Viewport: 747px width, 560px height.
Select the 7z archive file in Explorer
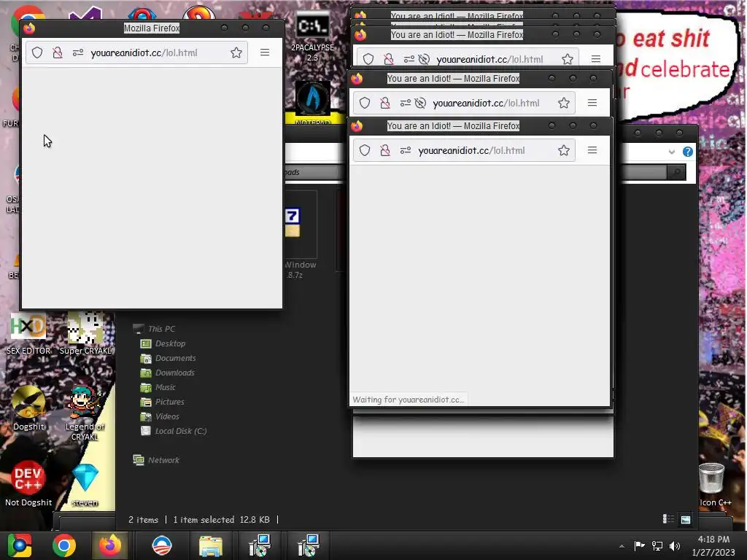coord(301,235)
